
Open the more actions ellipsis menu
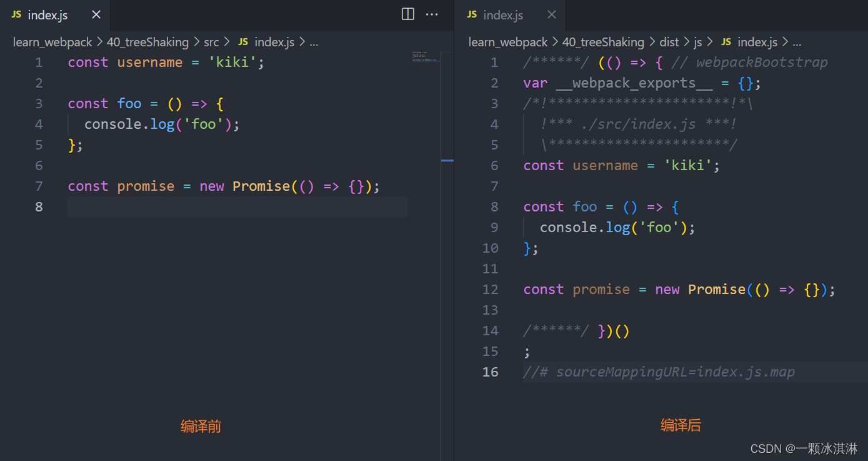pos(432,14)
